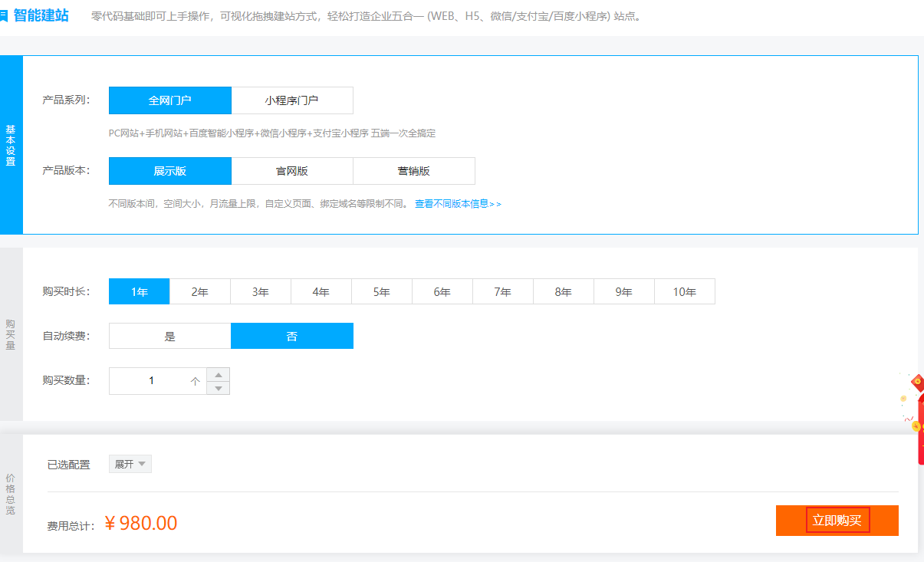Screen dimensions: 924x562
Task: Click the 产品系列 label
Action: click(x=67, y=100)
